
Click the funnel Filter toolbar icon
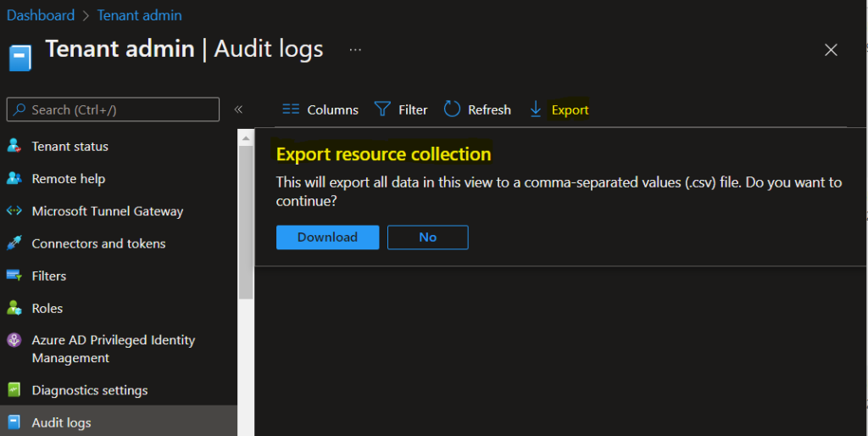click(x=382, y=109)
